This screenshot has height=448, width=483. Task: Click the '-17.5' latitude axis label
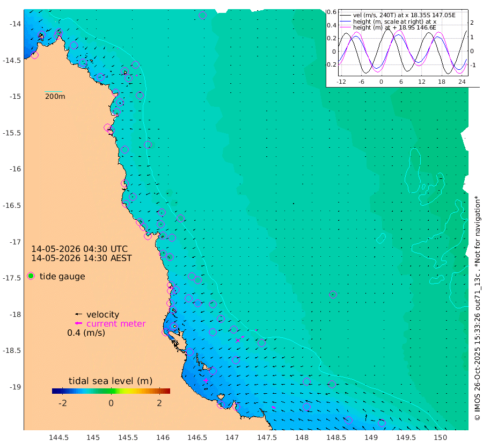point(12,278)
